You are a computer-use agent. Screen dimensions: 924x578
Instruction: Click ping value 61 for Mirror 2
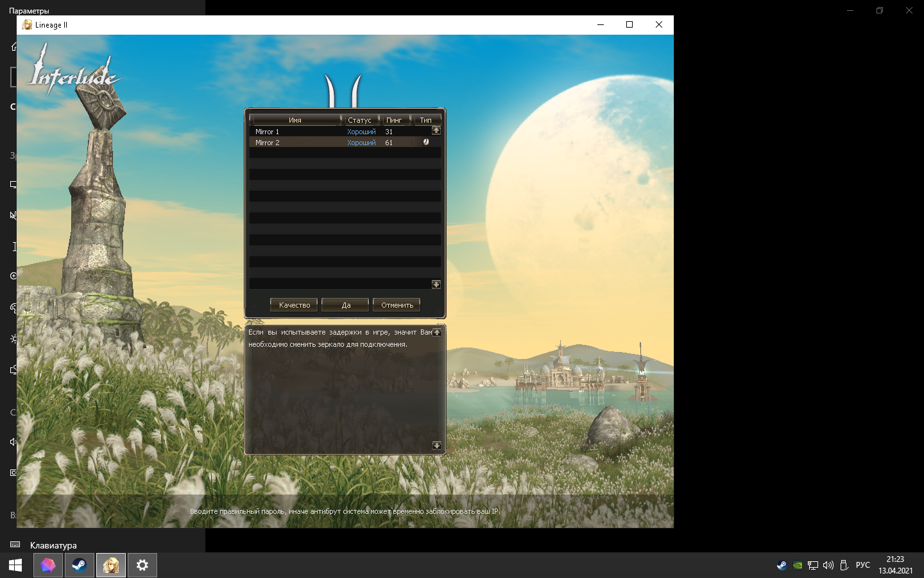pyautogui.click(x=389, y=143)
